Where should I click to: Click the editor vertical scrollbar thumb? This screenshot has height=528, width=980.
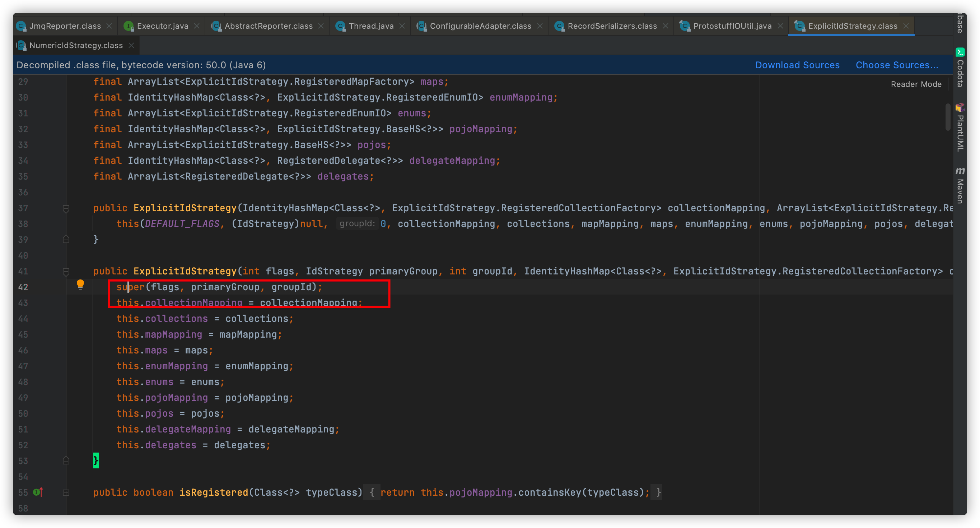[x=948, y=117]
